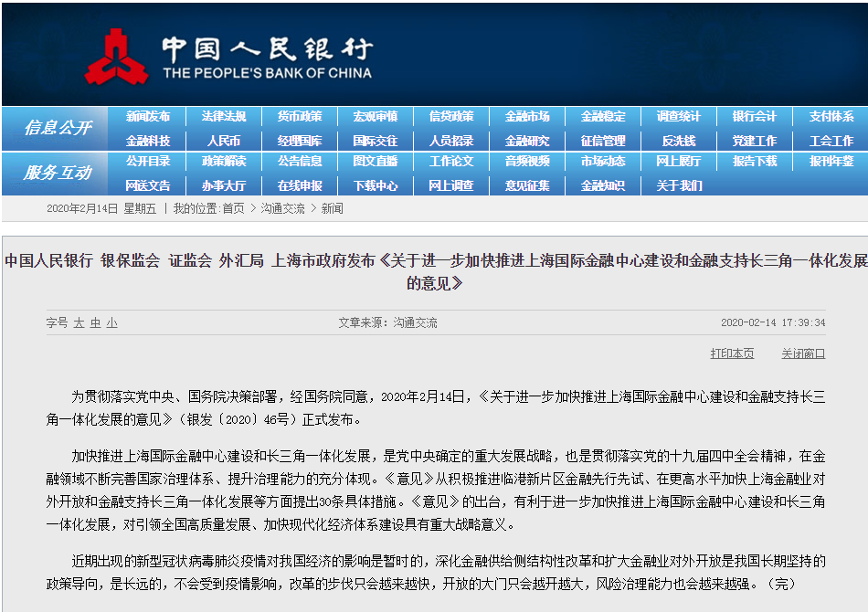Set font size to 大 (large)
The image size is (868, 612).
coord(79,322)
